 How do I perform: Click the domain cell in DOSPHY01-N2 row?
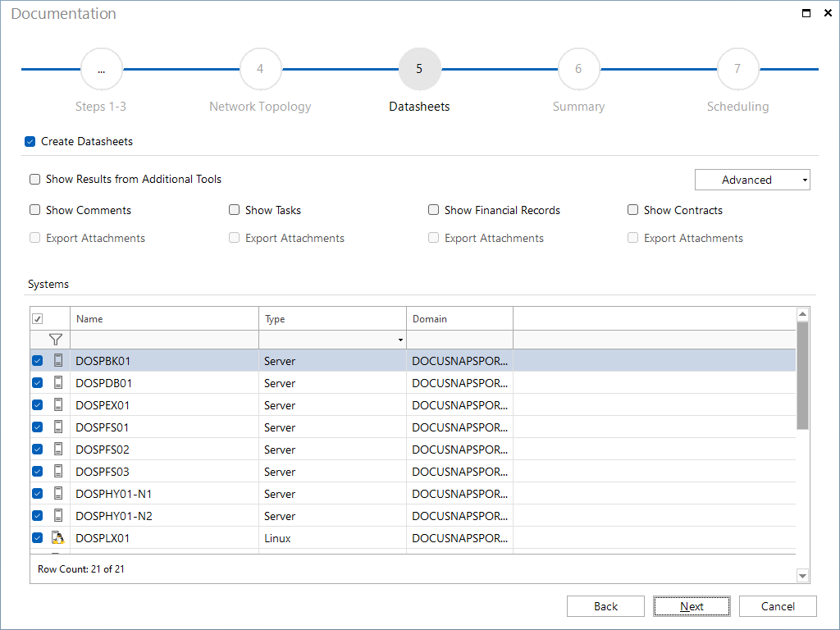[459, 516]
